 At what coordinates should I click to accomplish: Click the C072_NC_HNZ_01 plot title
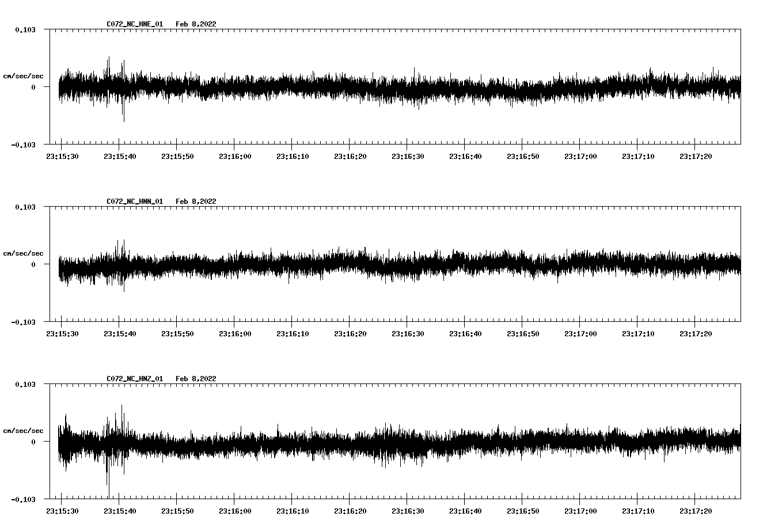[135, 379]
